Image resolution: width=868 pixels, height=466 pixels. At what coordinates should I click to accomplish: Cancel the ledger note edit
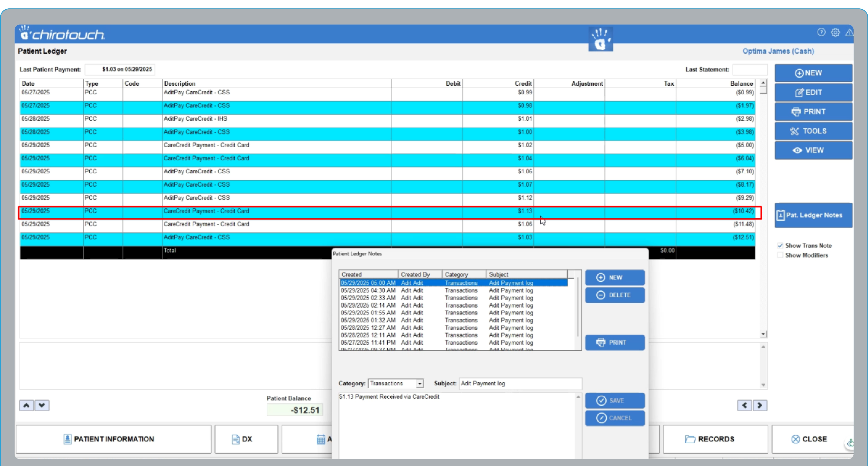coord(615,418)
